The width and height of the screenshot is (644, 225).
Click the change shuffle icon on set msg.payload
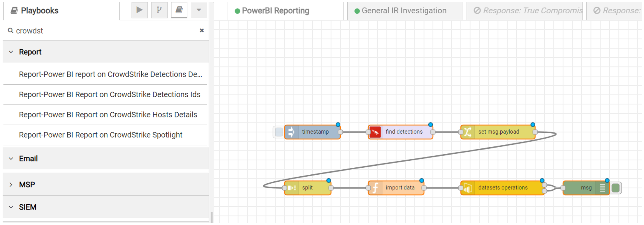click(468, 132)
